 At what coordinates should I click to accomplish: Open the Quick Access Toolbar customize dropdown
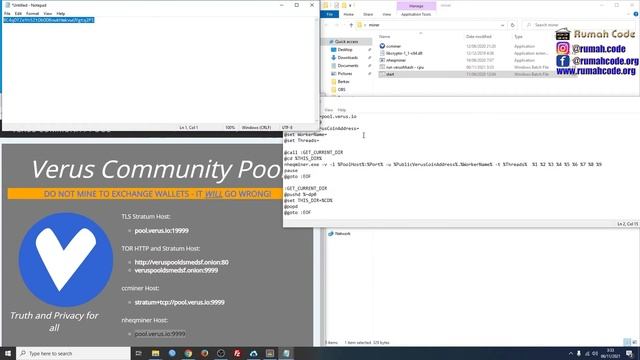[350, 5]
